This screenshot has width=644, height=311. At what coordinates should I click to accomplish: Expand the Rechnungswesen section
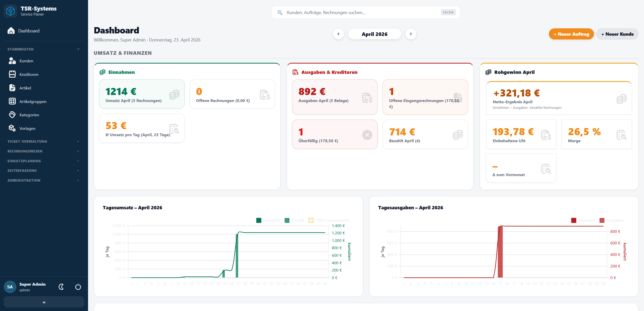43,151
